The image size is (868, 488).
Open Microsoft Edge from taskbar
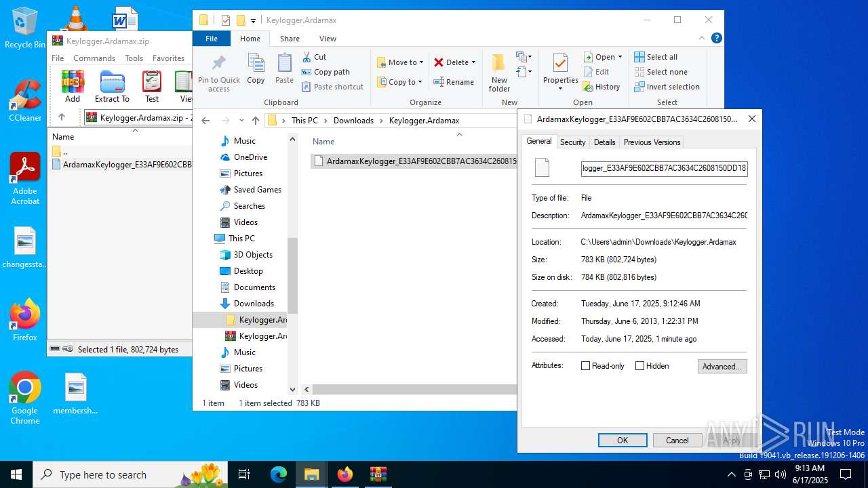click(x=279, y=474)
